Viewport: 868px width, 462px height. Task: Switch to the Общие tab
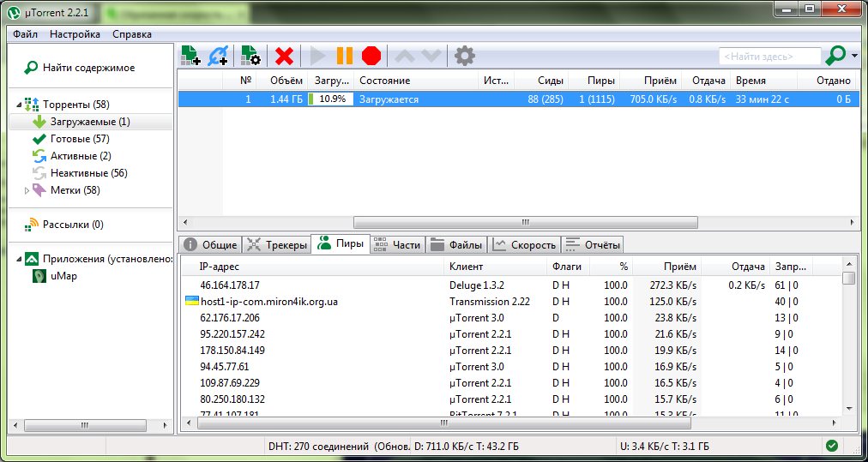[210, 244]
